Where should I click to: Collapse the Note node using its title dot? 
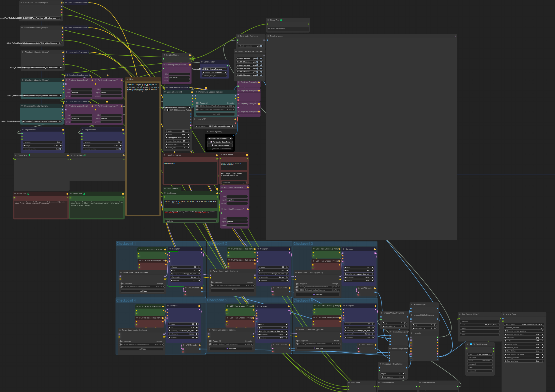tap(127, 79)
